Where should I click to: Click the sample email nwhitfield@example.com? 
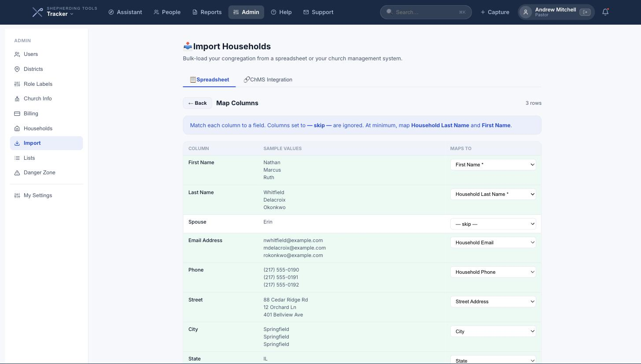(293, 240)
